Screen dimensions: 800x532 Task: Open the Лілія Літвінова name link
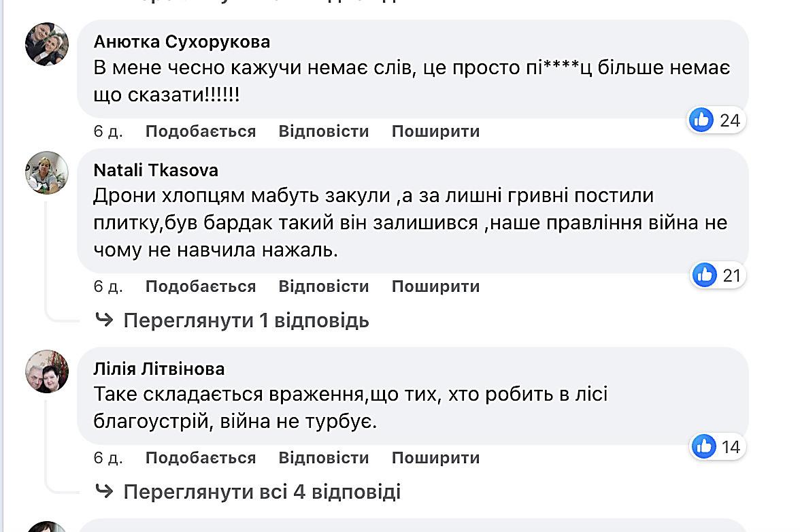pos(159,369)
